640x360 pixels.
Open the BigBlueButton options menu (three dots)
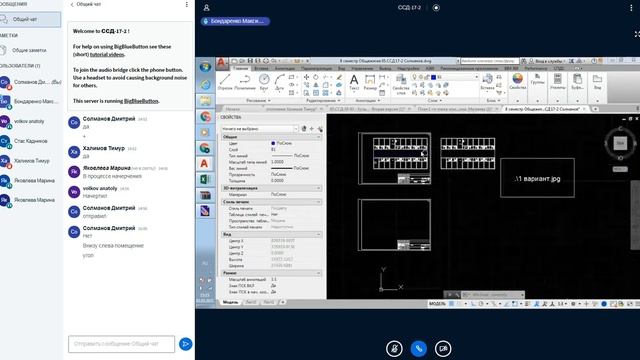tap(631, 7)
